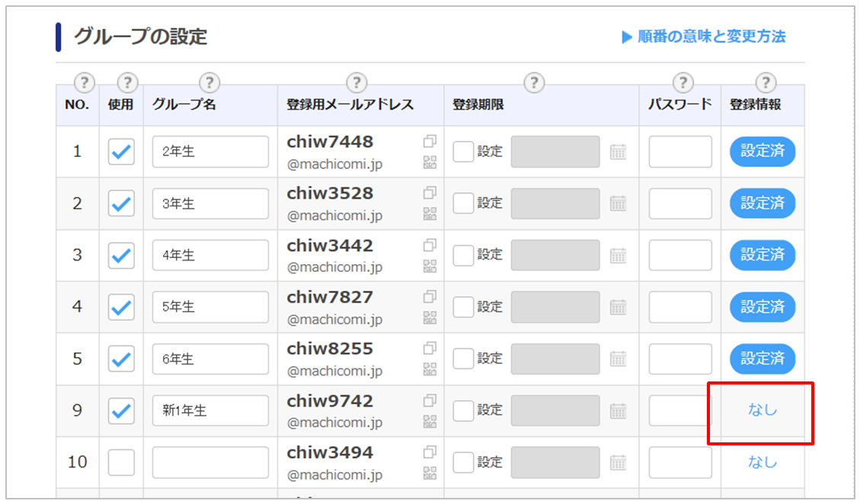Viewport: 860px width, 504px height.
Task: Toggle 登録期限 設定 box for 新1年生
Action: click(463, 410)
